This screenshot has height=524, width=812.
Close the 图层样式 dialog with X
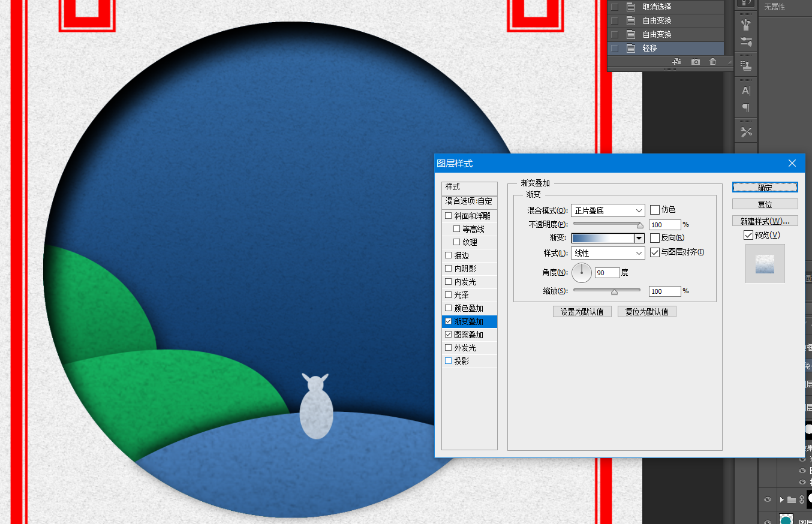792,163
